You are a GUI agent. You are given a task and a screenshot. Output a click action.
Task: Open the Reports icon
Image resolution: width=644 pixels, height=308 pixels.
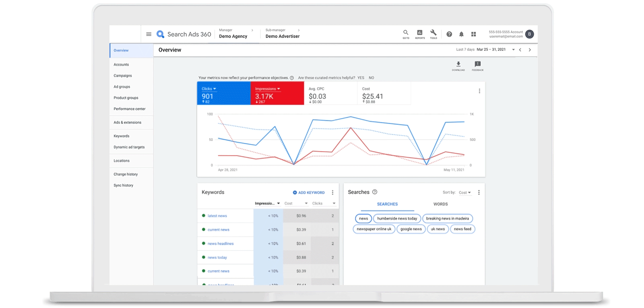(420, 33)
